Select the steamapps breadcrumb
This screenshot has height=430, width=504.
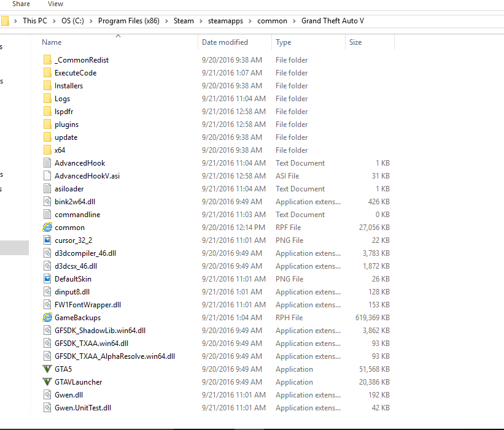click(225, 21)
